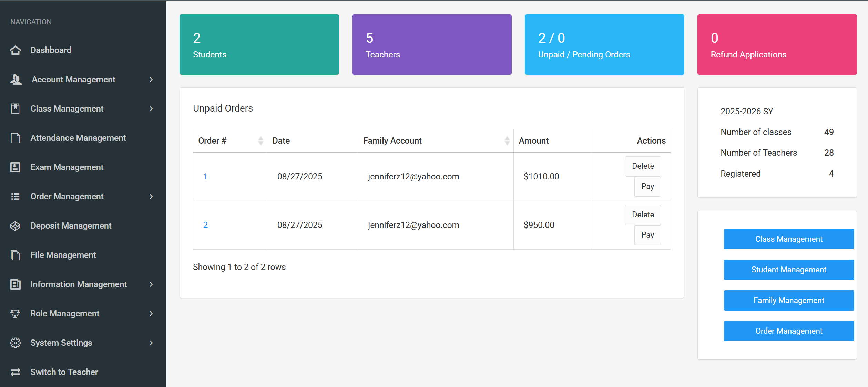Click the Attendance Management document icon

point(16,138)
